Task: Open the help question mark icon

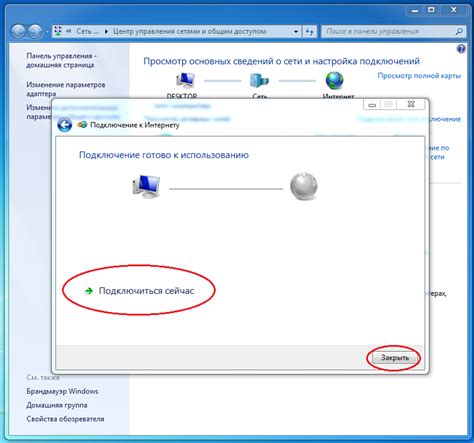Action: [x=461, y=49]
